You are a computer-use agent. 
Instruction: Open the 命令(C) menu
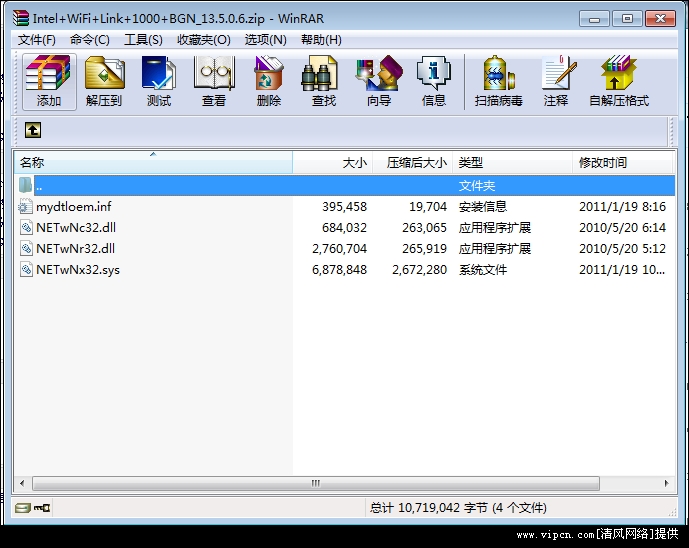point(90,40)
